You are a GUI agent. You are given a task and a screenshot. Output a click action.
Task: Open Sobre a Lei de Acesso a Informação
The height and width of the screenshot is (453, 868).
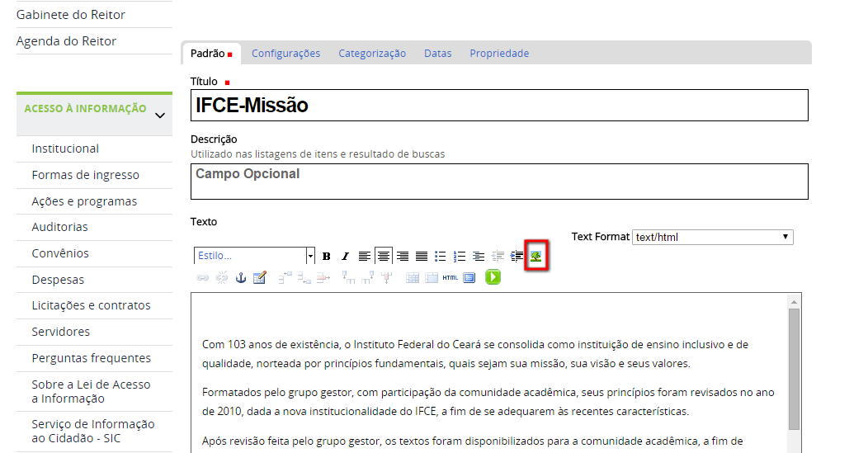92,392
